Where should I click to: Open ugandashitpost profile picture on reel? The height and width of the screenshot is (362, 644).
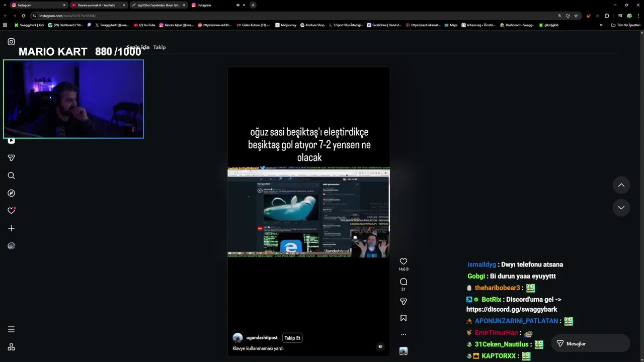point(237,338)
